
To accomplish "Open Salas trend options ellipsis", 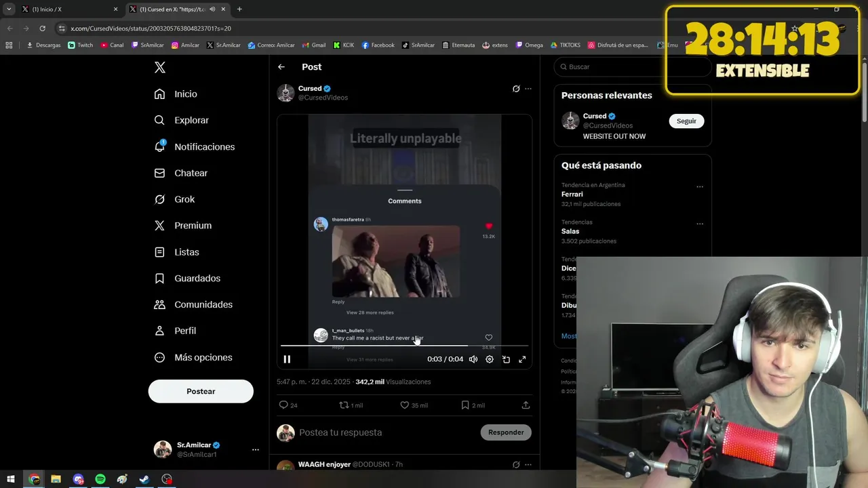I will click(x=700, y=224).
